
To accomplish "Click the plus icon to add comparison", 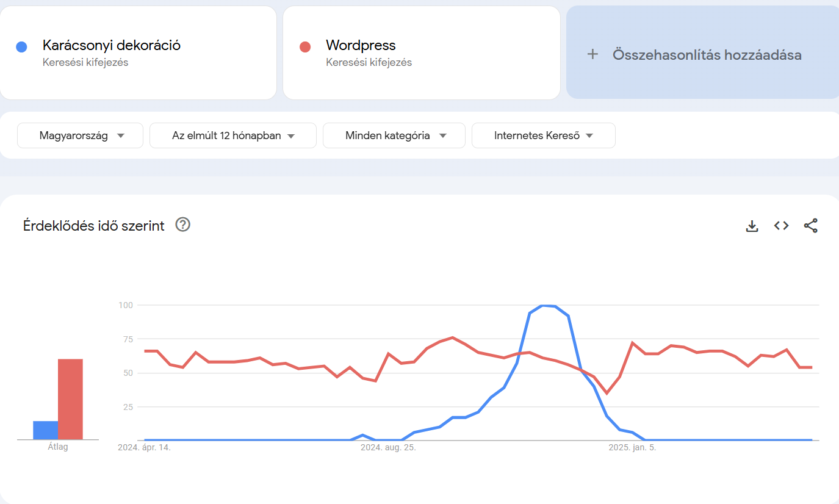I will (x=592, y=54).
